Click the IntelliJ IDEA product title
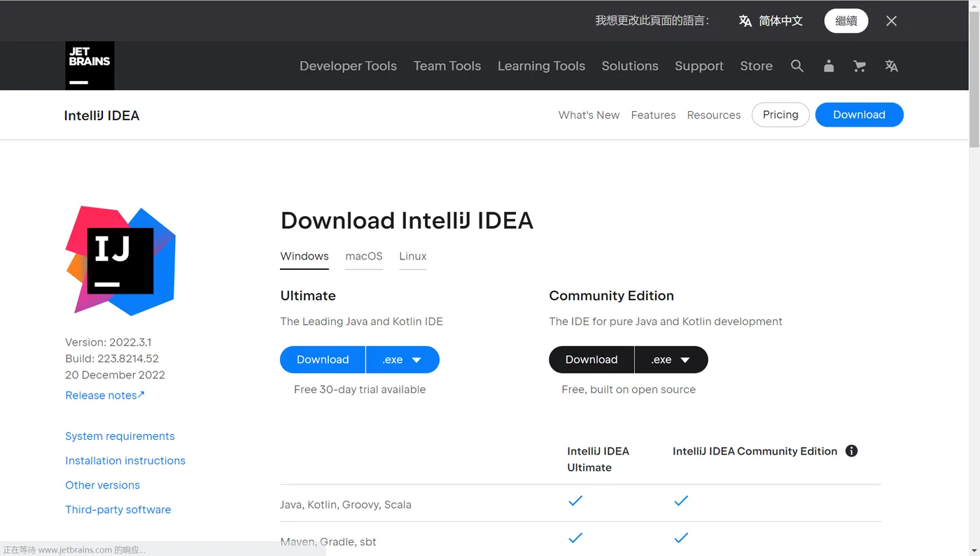 click(101, 115)
